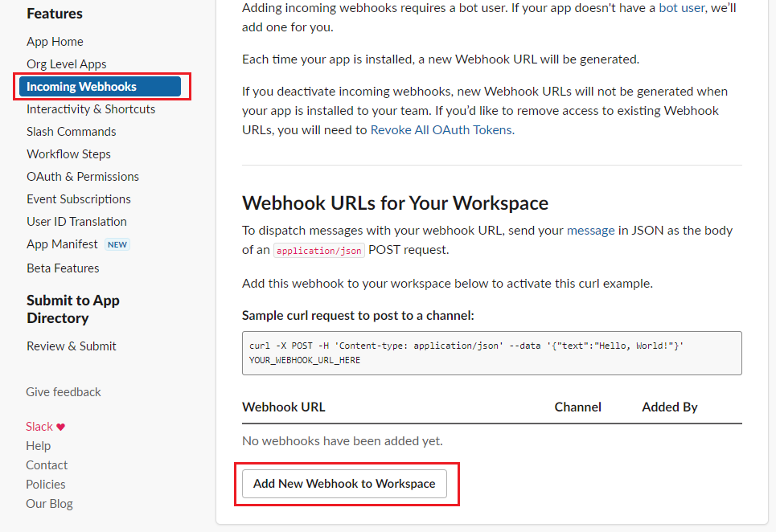Open Interactivity & Shortcuts settings
The height and width of the screenshot is (532, 776).
[x=91, y=109]
